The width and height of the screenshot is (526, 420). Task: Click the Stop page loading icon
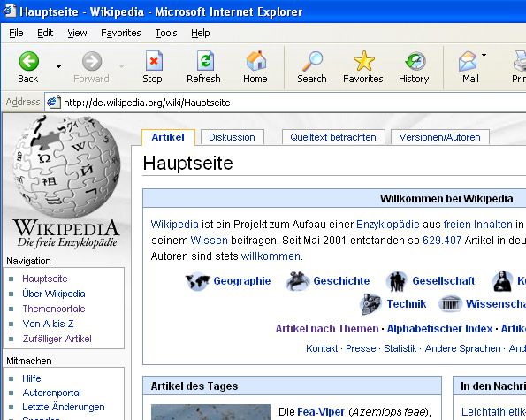tap(154, 61)
